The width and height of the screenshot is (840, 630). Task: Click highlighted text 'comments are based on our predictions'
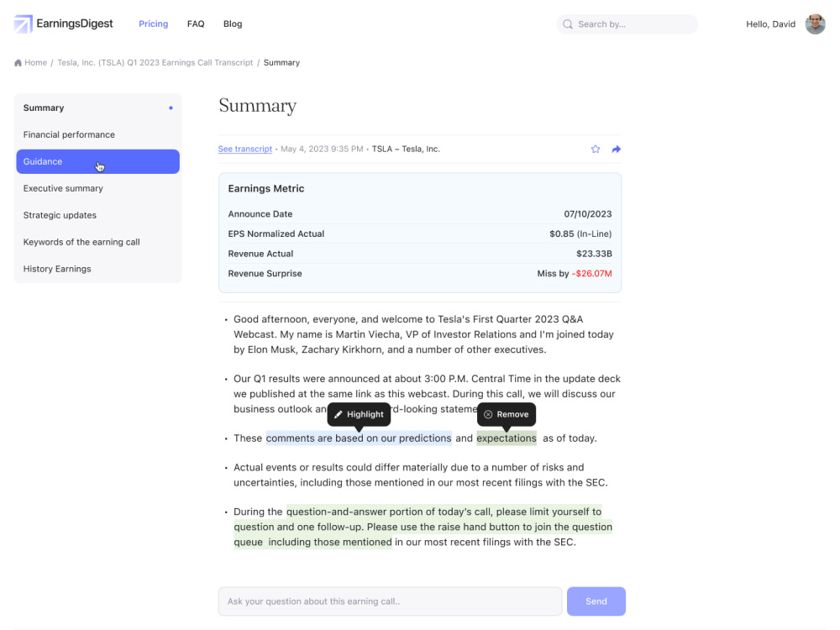[x=359, y=438]
